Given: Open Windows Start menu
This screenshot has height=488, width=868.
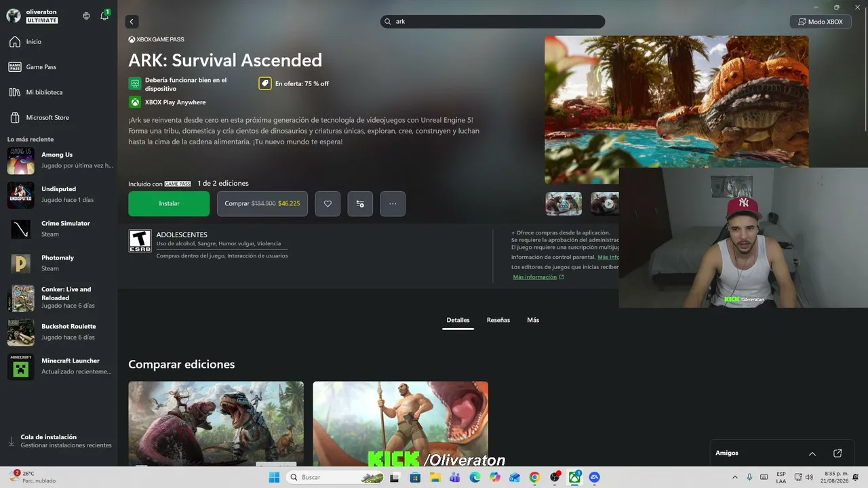Looking at the screenshot, I should 274,477.
